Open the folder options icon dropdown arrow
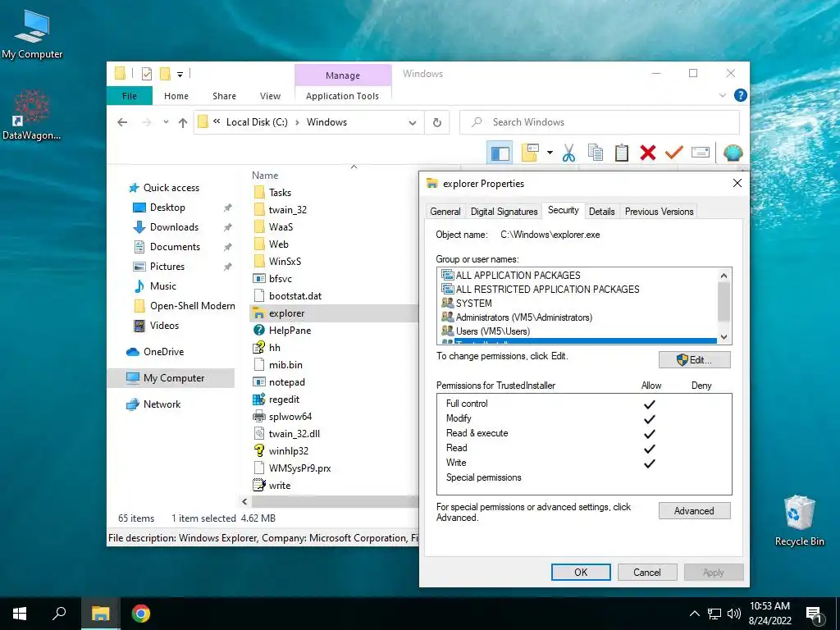 pyautogui.click(x=550, y=153)
